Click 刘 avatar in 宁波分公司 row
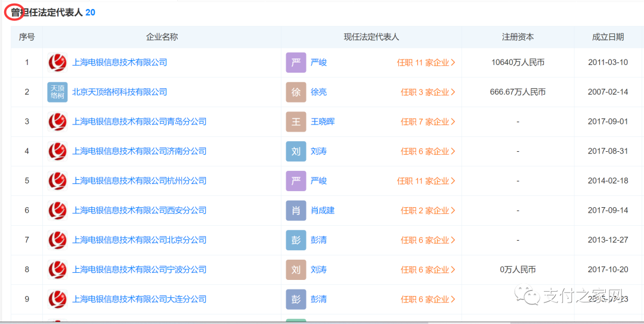Screen dimensions: 644x324 296,269
